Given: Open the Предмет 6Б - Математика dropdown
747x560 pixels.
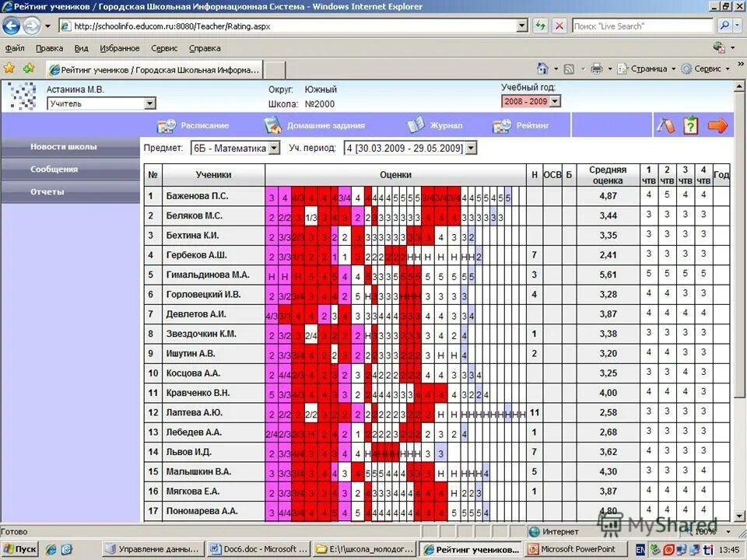Looking at the screenshot, I should 274,148.
